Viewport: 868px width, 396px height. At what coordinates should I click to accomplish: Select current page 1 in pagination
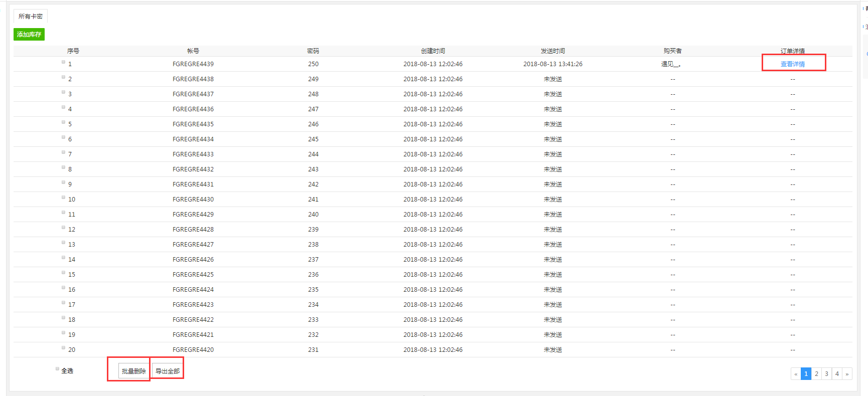(806, 374)
